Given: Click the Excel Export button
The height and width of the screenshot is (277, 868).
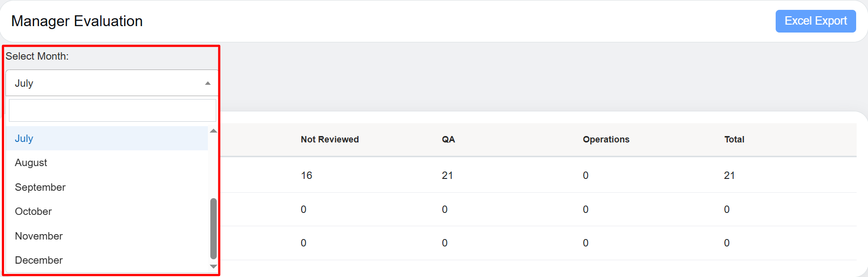Looking at the screenshot, I should [x=815, y=21].
